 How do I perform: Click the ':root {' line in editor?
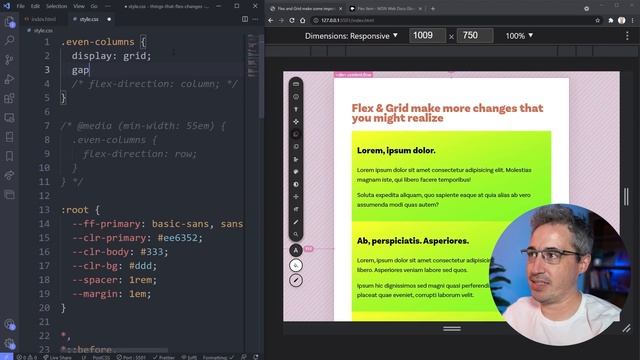80,210
